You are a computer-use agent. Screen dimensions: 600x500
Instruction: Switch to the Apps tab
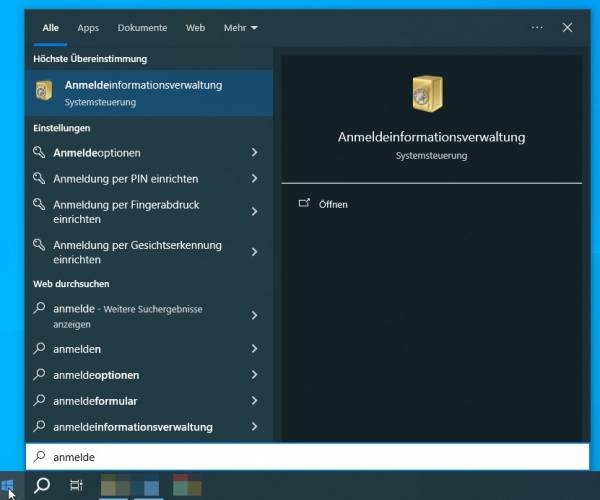pos(88,28)
